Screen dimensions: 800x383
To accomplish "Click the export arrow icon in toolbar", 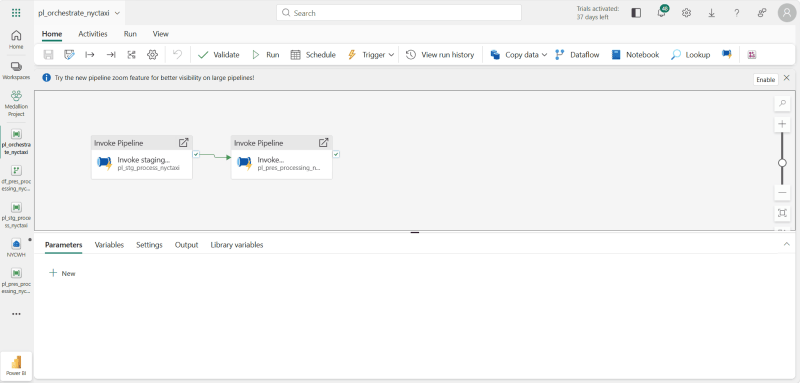I will pos(90,55).
